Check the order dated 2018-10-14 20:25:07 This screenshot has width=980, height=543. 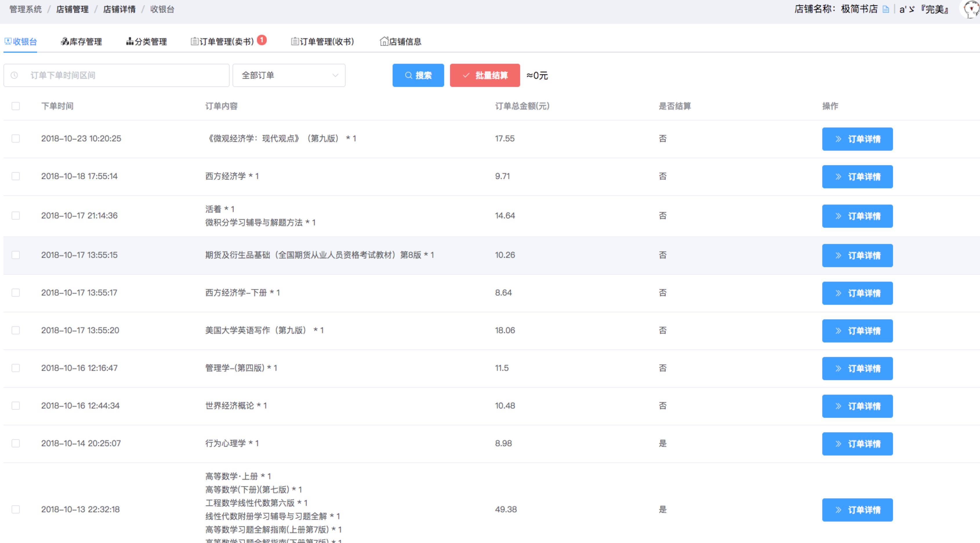16,443
